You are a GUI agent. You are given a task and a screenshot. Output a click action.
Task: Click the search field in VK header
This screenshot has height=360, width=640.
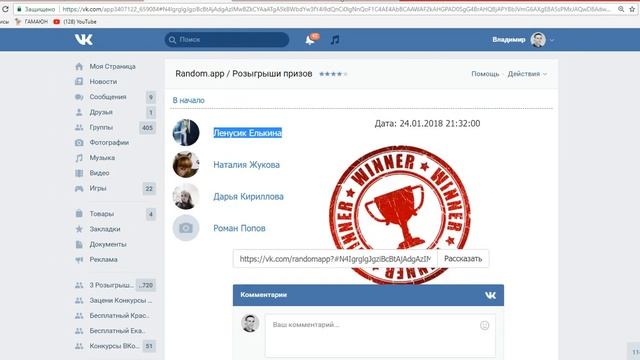pyautogui.click(x=227, y=40)
